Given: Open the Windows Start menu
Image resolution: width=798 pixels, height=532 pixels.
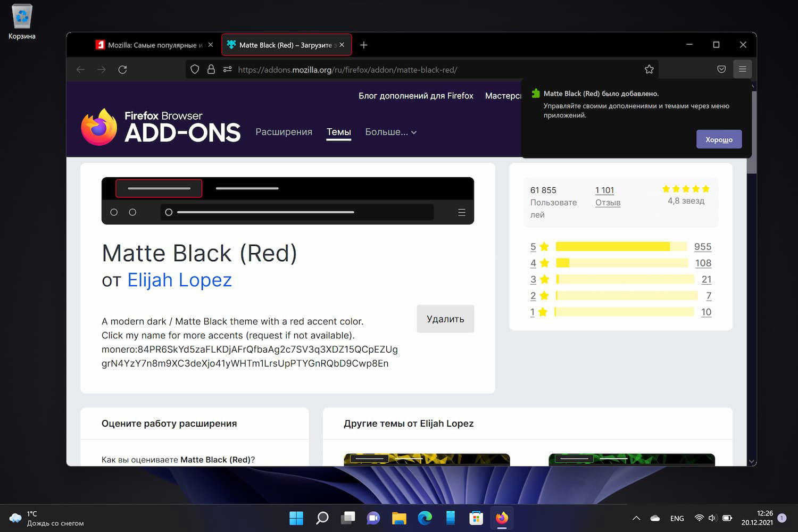Looking at the screenshot, I should click(x=296, y=518).
